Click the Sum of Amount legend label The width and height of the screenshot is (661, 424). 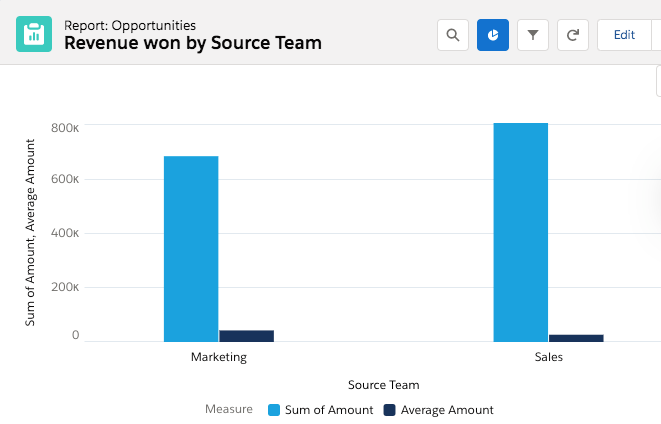coord(329,410)
